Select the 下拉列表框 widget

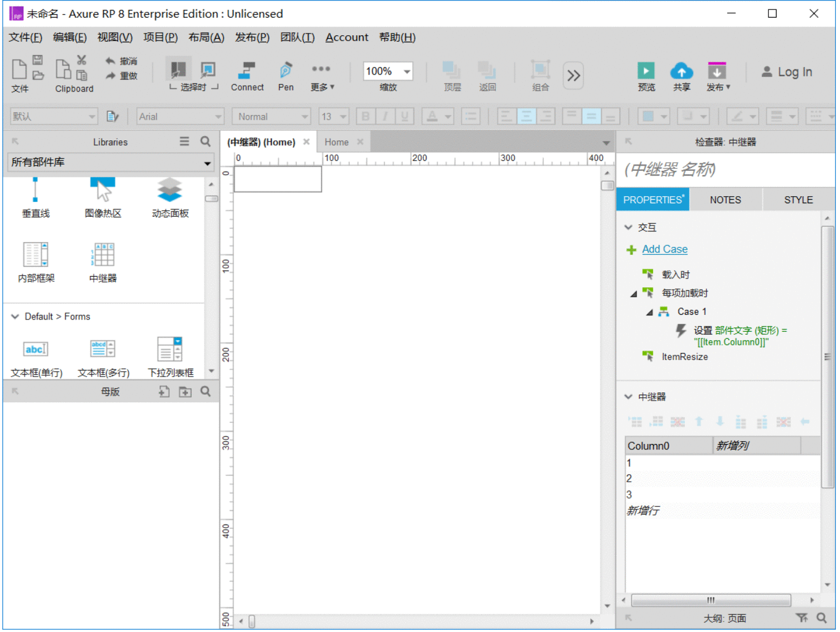click(170, 358)
